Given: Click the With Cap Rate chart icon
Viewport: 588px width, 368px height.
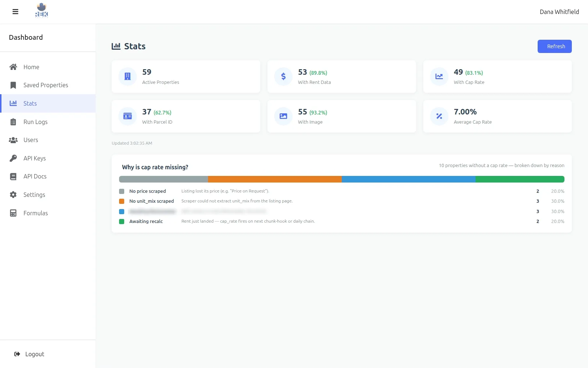Looking at the screenshot, I should [x=439, y=77].
